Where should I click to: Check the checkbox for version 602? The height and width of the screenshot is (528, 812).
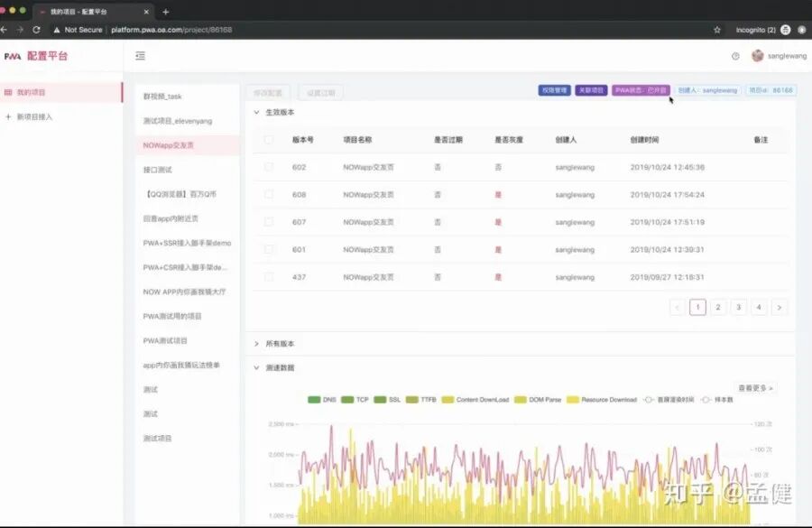(x=268, y=166)
